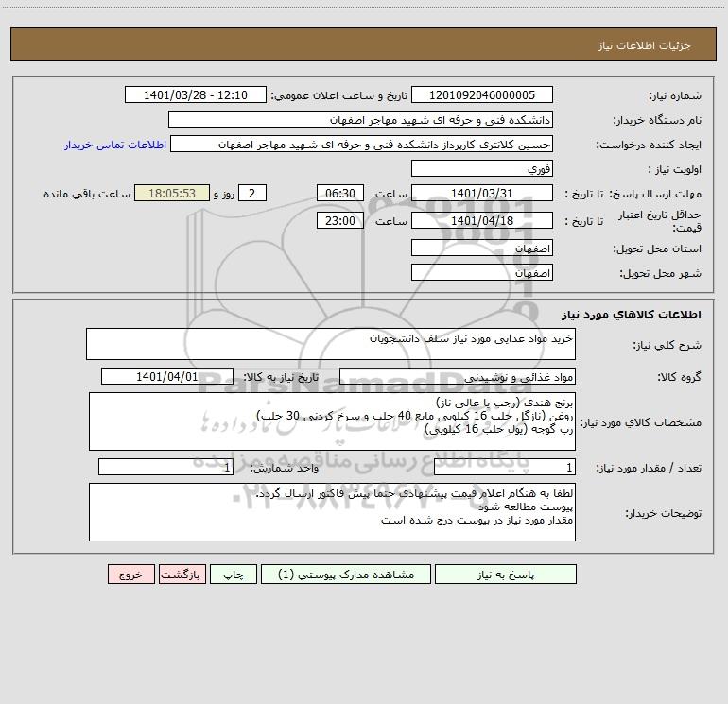Screen dimensions: 728x704
Task: Click the quantity field showing 1
Action: pos(505,467)
